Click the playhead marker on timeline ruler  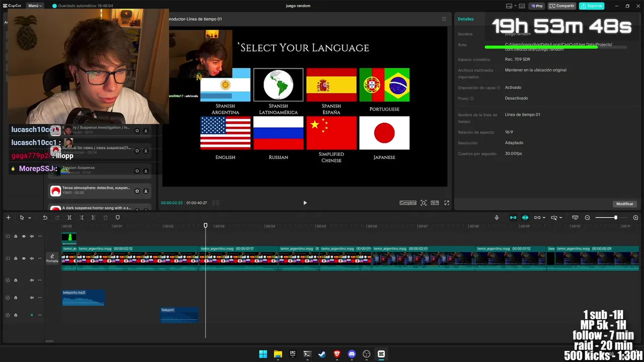205,226
